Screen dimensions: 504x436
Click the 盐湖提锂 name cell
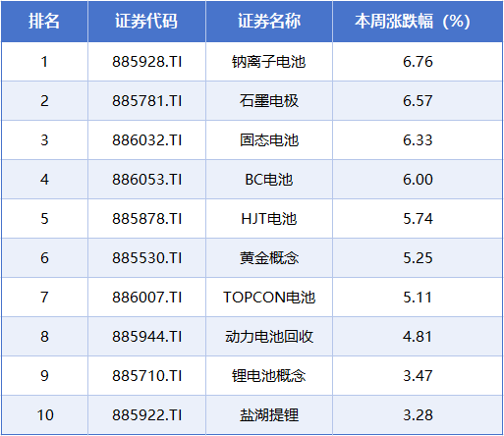click(x=269, y=415)
